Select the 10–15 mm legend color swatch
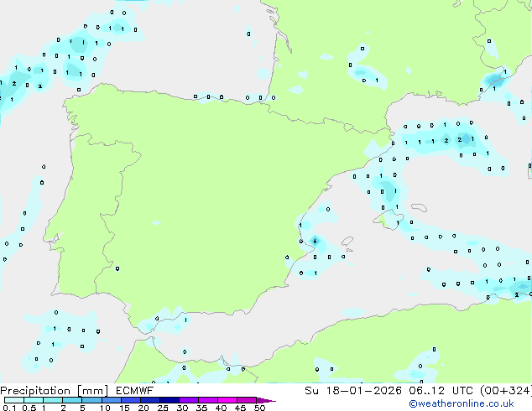The image size is (532, 411). pos(111,400)
